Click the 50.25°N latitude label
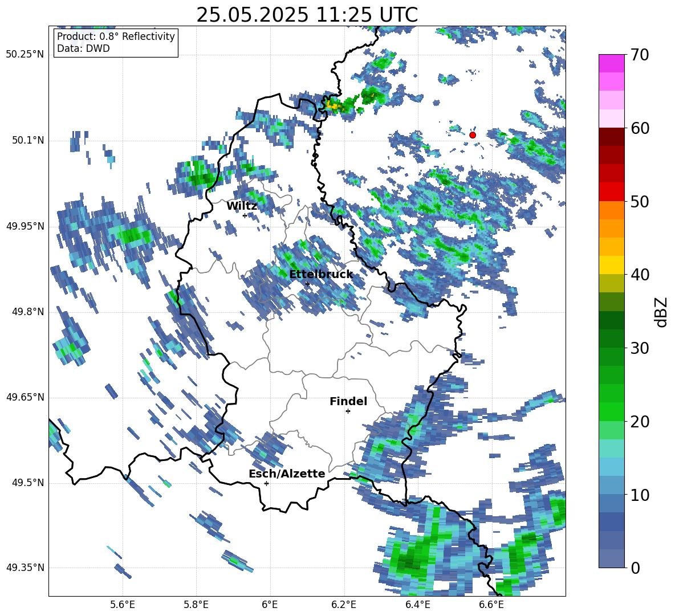The image size is (675, 616). click(25, 55)
